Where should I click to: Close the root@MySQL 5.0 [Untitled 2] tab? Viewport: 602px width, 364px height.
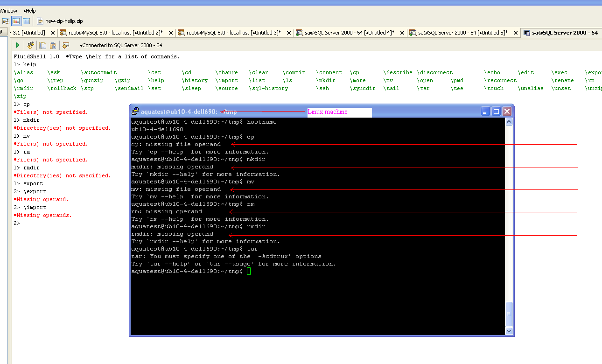(x=170, y=33)
